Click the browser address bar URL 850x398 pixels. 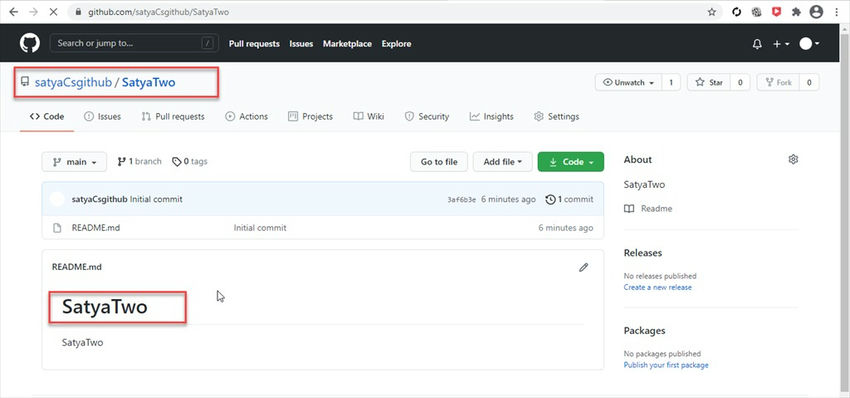159,12
